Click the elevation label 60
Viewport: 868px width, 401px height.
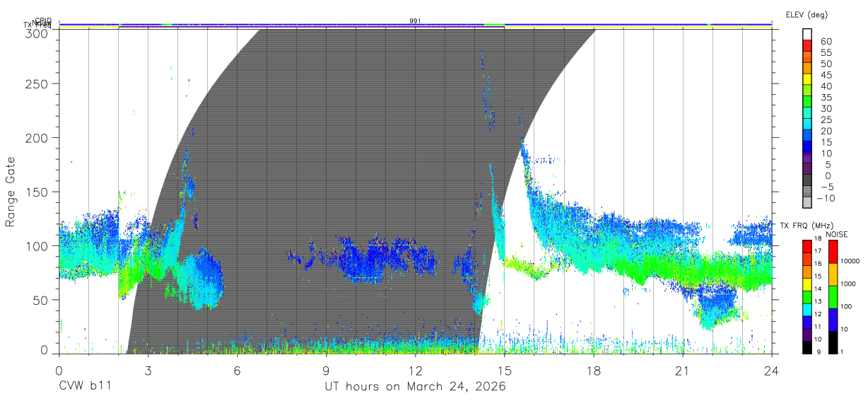(826, 42)
